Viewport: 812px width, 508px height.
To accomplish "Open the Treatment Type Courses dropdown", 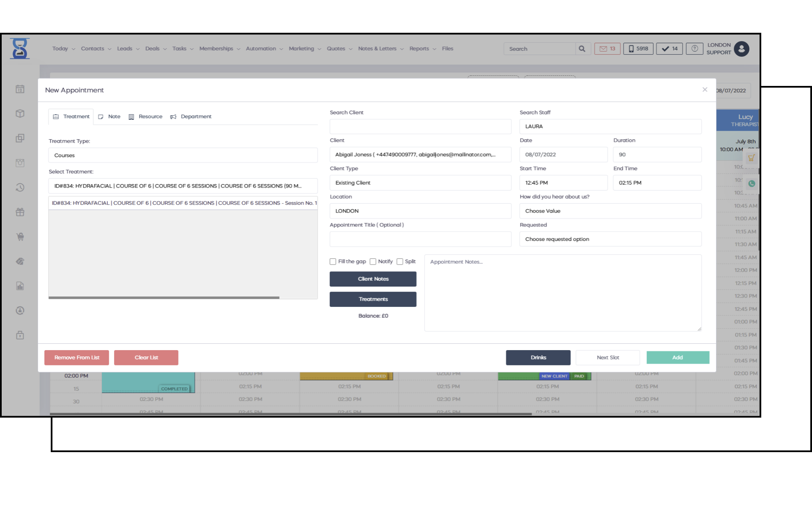I will 183,155.
